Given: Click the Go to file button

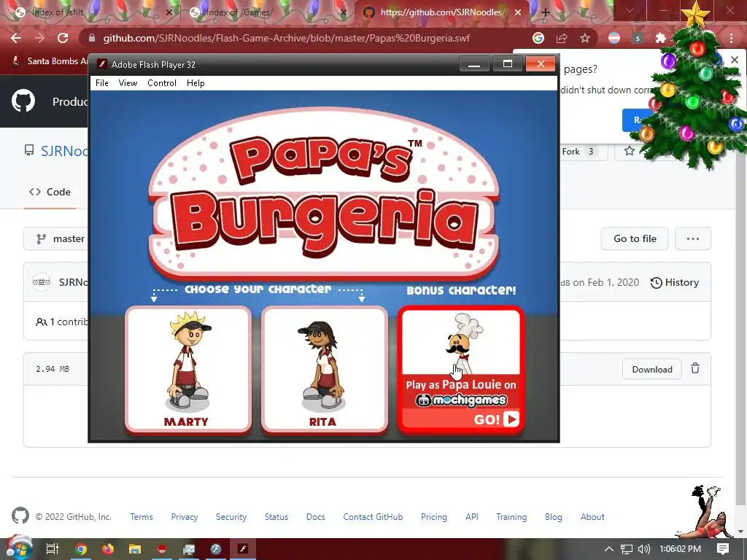Looking at the screenshot, I should point(635,238).
